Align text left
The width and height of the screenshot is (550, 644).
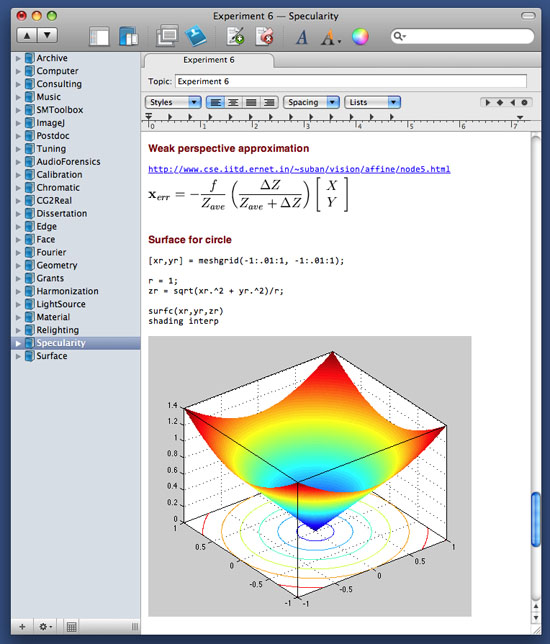click(215, 102)
